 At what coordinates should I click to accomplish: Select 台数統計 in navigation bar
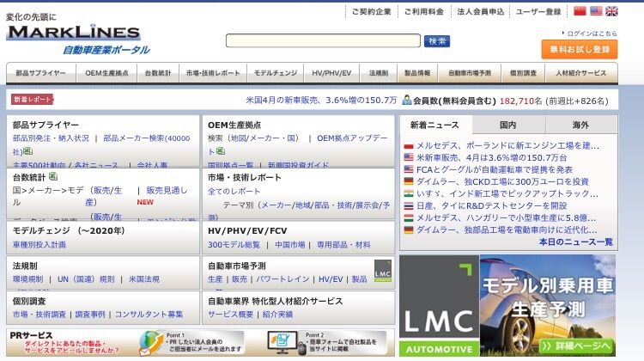tap(158, 73)
